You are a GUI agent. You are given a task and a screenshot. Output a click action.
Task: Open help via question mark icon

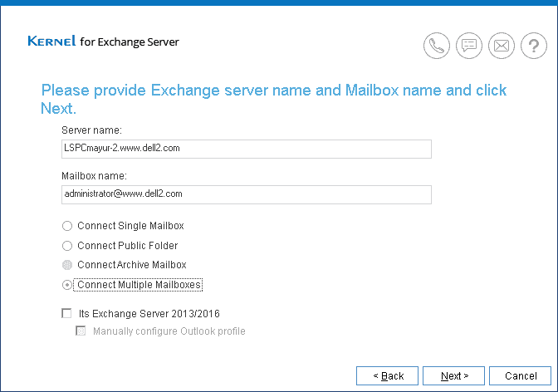[x=533, y=46]
